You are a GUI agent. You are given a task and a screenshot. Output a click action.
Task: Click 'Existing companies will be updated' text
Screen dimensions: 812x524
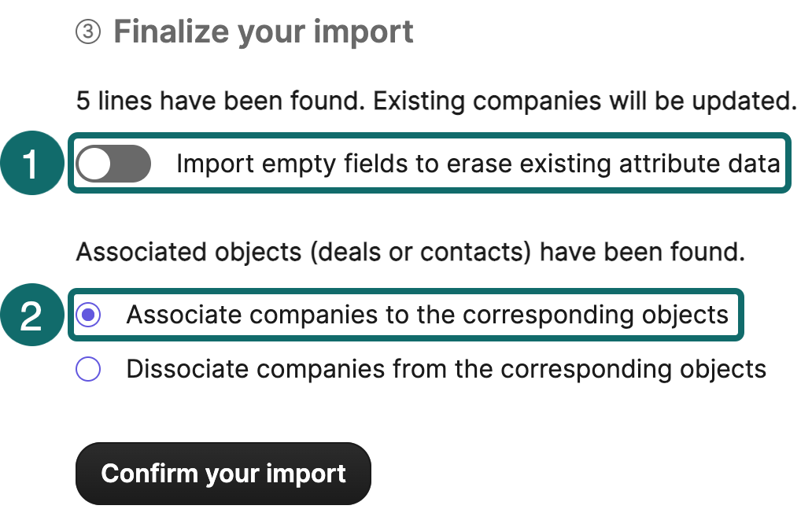point(585,101)
